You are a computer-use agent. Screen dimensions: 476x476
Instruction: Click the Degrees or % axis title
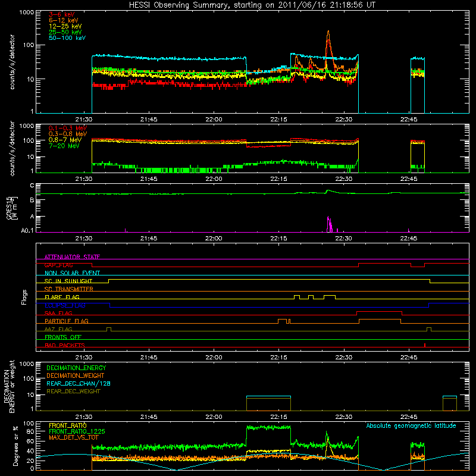[x=15, y=446]
